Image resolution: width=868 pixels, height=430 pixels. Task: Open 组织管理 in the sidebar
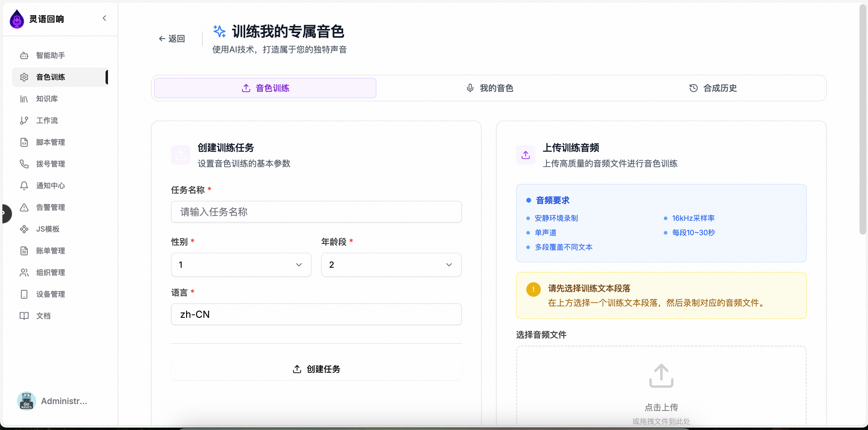click(x=60, y=273)
